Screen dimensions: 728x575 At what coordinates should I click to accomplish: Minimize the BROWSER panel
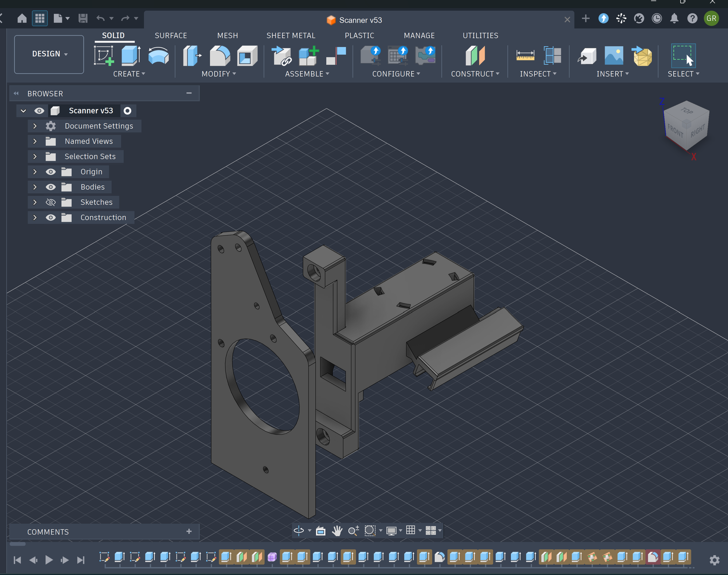[x=189, y=93]
